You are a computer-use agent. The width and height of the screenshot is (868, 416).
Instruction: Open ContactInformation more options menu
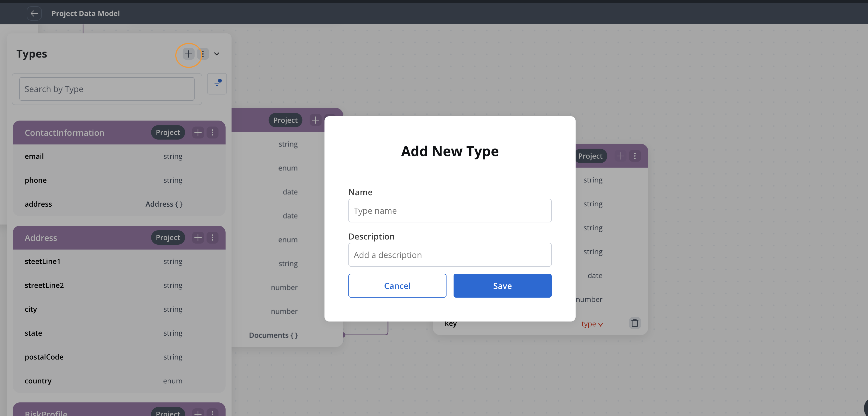click(x=212, y=133)
